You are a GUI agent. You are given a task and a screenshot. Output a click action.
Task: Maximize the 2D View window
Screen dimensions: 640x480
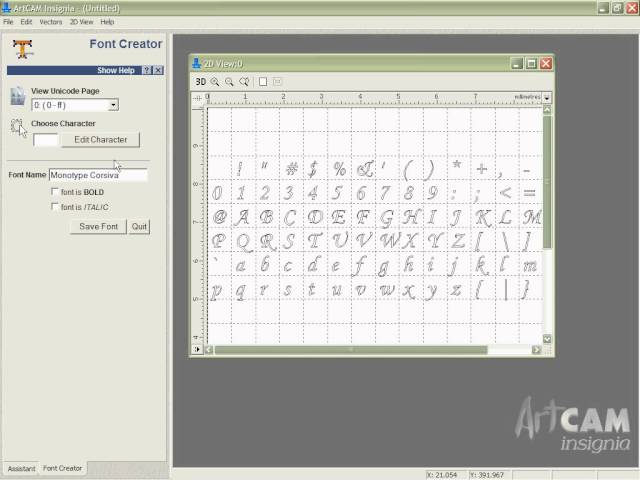pyautogui.click(x=531, y=64)
